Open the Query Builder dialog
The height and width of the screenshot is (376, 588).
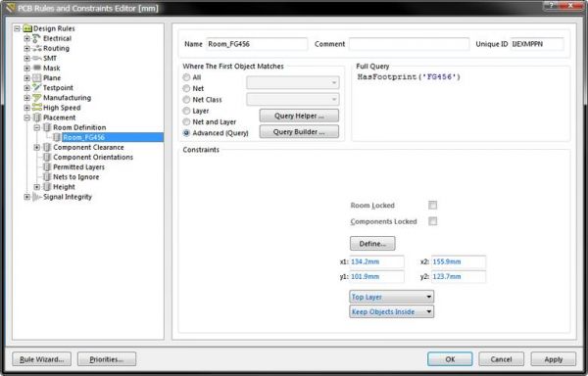[x=299, y=132]
